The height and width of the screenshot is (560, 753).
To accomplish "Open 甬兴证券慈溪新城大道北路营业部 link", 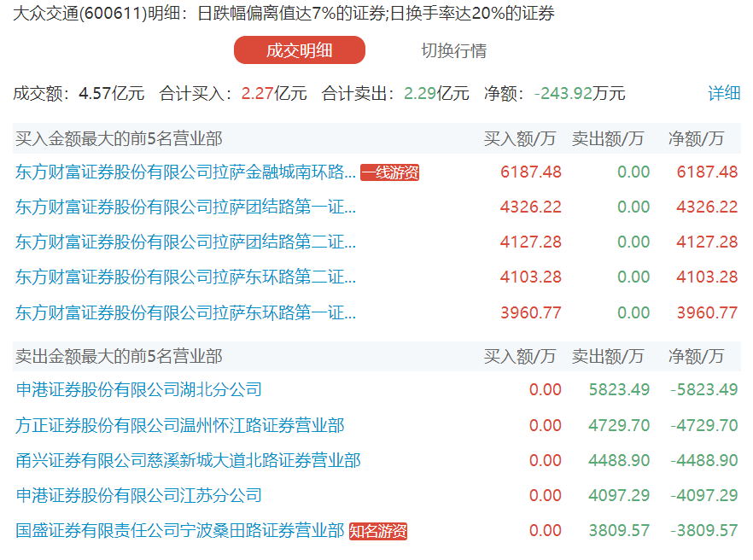I will pos(188,461).
